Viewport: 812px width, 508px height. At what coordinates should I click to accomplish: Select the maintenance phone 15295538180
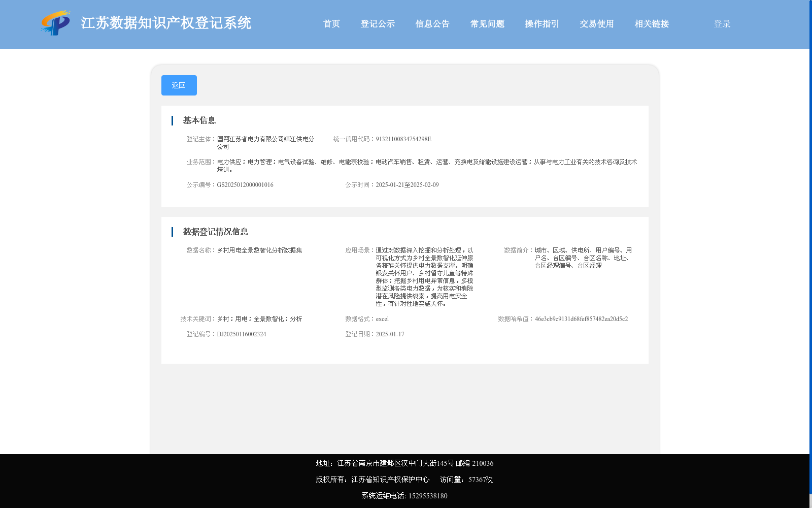[428, 496]
